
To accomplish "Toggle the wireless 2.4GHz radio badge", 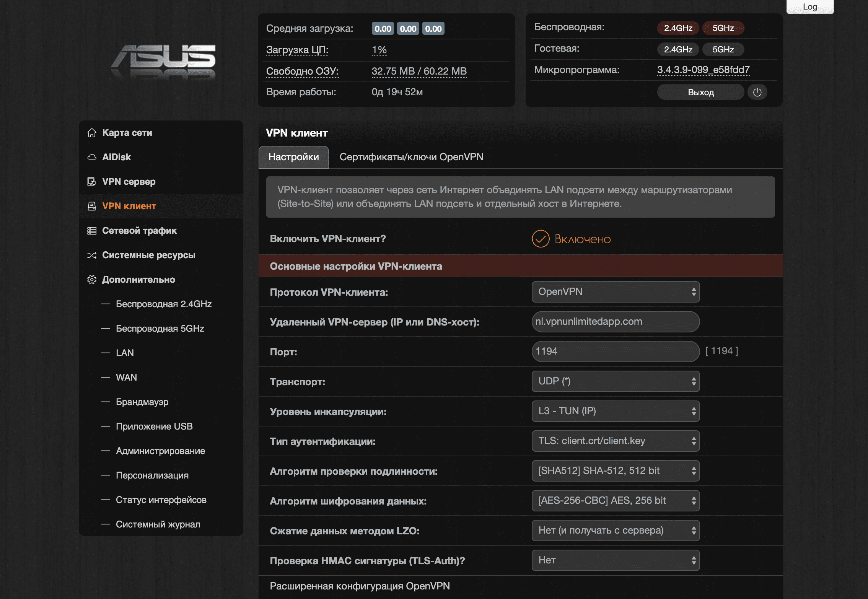I will [677, 28].
